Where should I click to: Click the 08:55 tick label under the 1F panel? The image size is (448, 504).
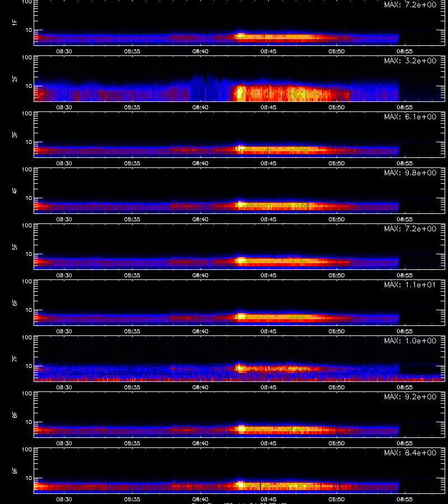[405, 51]
